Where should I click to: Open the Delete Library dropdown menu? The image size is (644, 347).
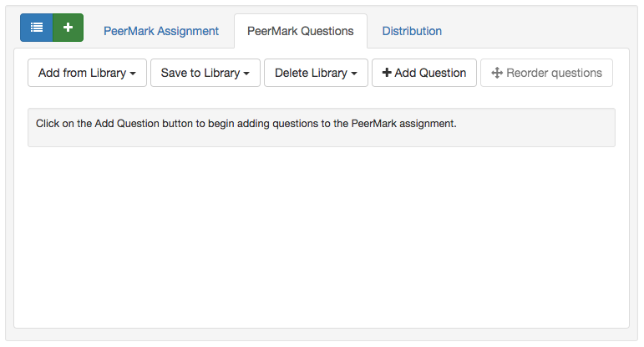316,73
